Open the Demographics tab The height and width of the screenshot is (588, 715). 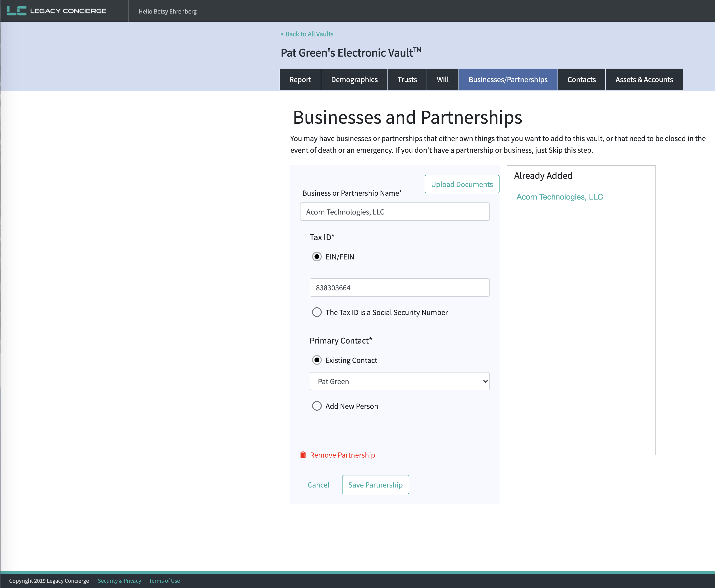click(x=354, y=79)
